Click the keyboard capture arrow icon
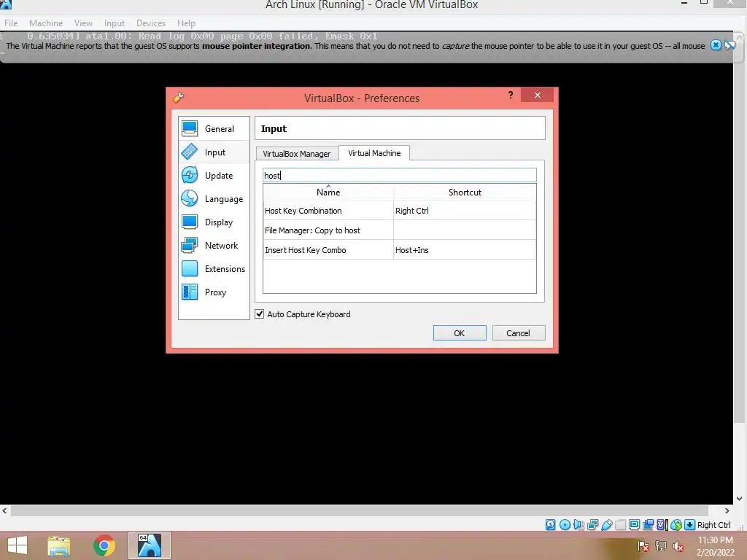747x560 pixels. (689, 525)
